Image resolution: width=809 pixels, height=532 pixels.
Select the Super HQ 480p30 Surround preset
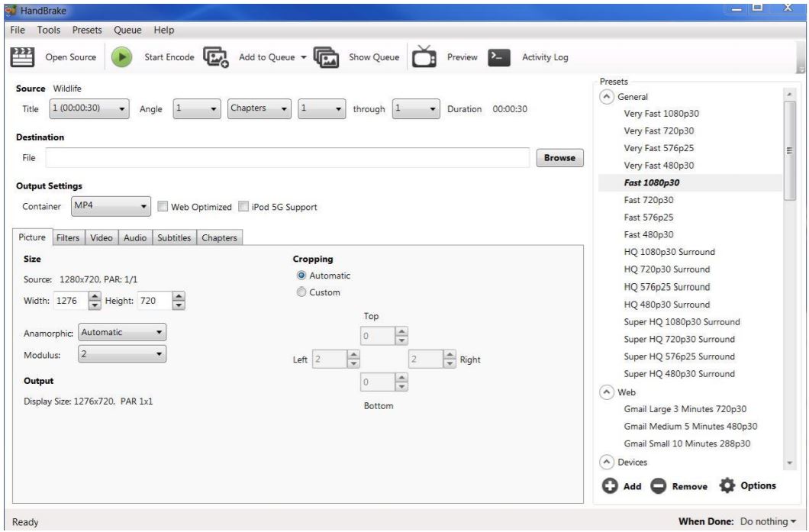(x=679, y=373)
